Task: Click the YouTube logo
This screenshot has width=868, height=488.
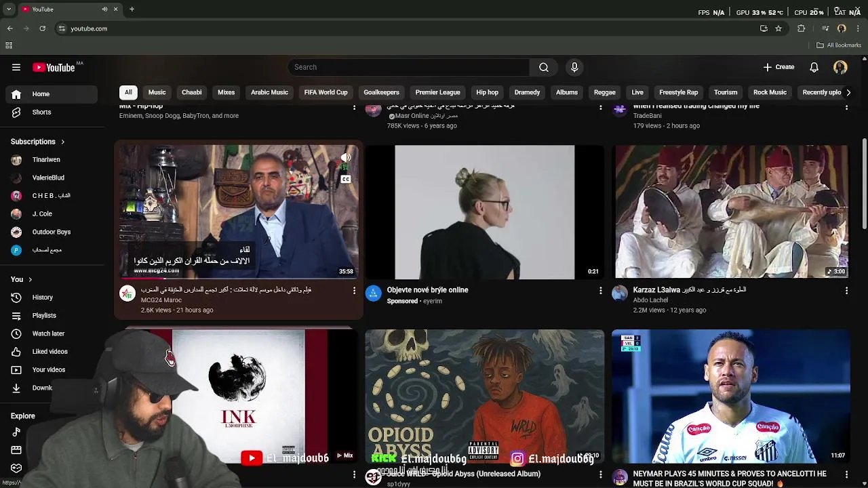Action: coord(54,67)
